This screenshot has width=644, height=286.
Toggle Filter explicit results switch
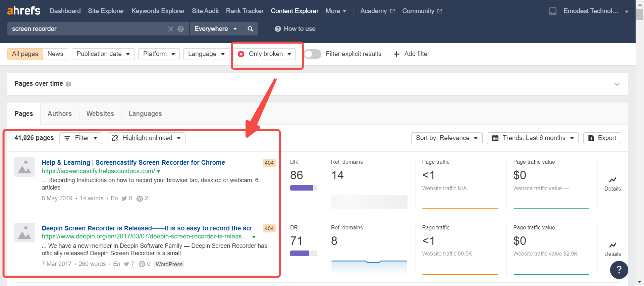313,54
